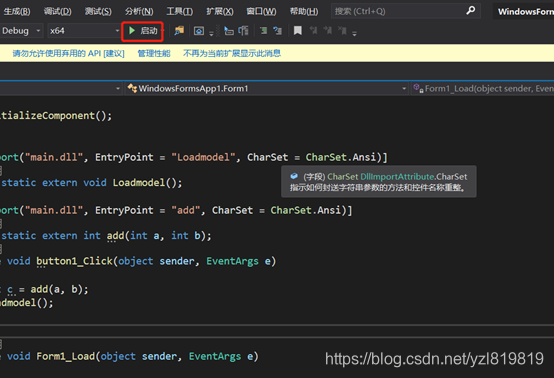Click the add(a, b) call in code
Screen dimensions: 554x378
click(56, 289)
